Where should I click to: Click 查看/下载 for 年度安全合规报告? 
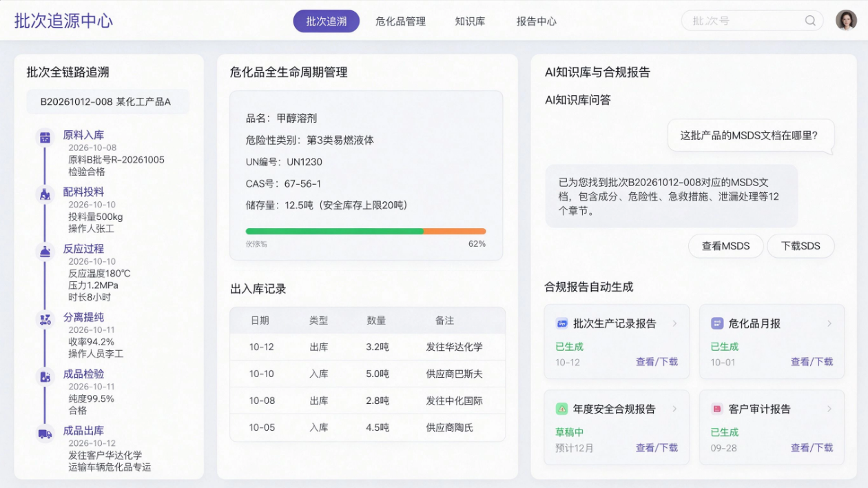point(657,448)
